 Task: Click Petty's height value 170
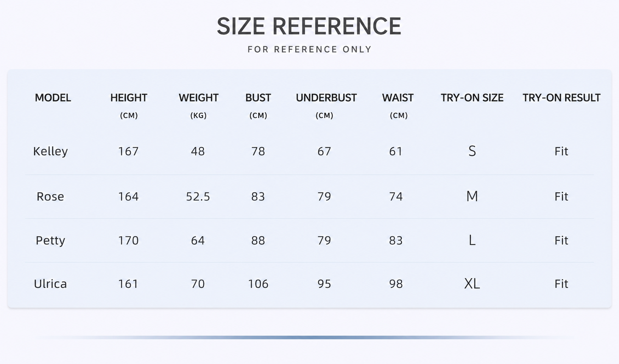[x=128, y=240]
